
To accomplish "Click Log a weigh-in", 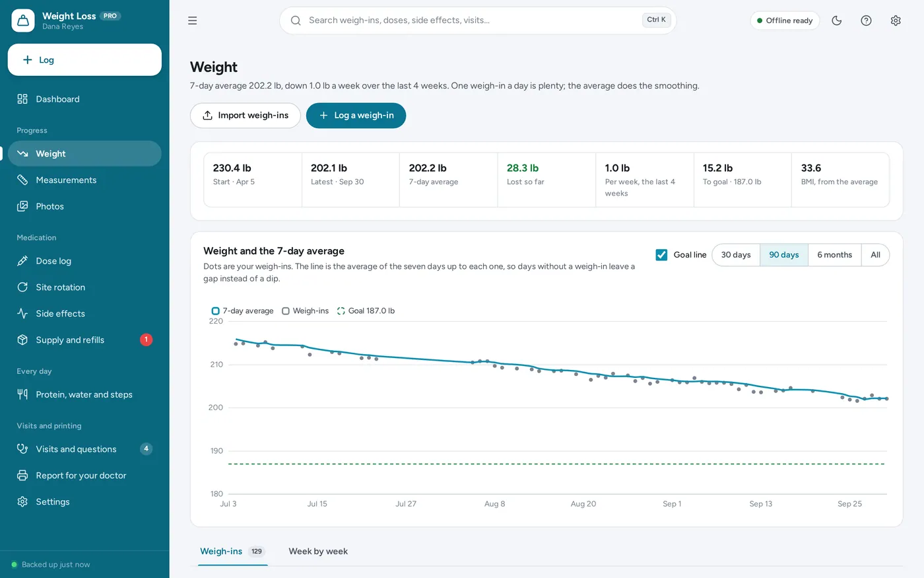I will click(356, 116).
